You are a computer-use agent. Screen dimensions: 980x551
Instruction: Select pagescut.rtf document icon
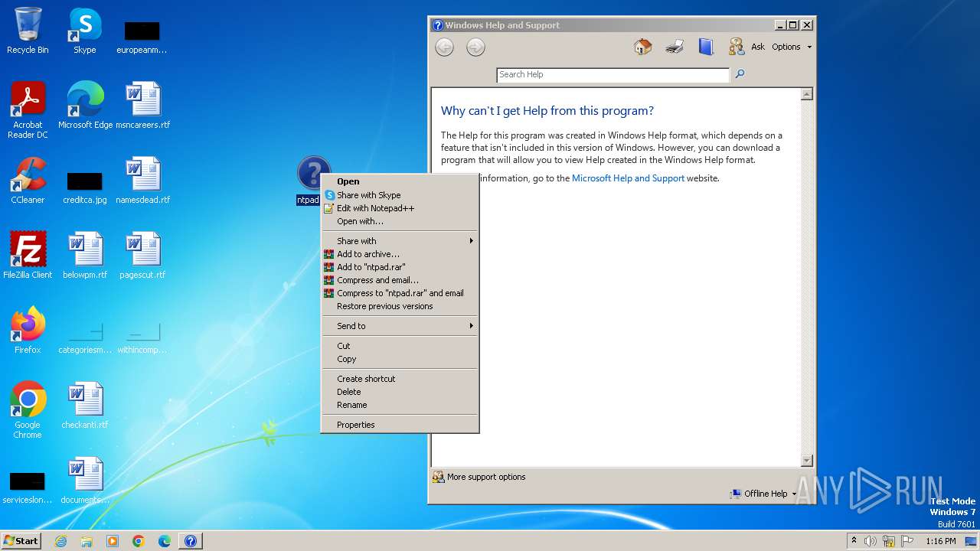[142, 256]
